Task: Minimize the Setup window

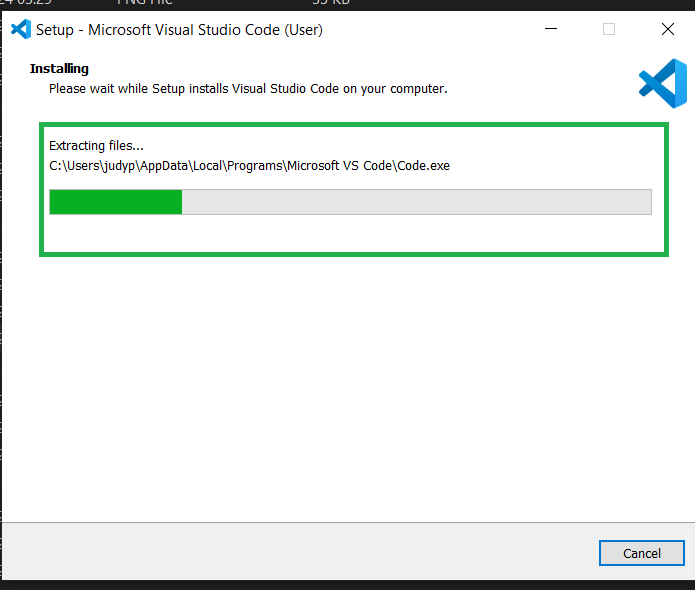Action: (x=551, y=29)
